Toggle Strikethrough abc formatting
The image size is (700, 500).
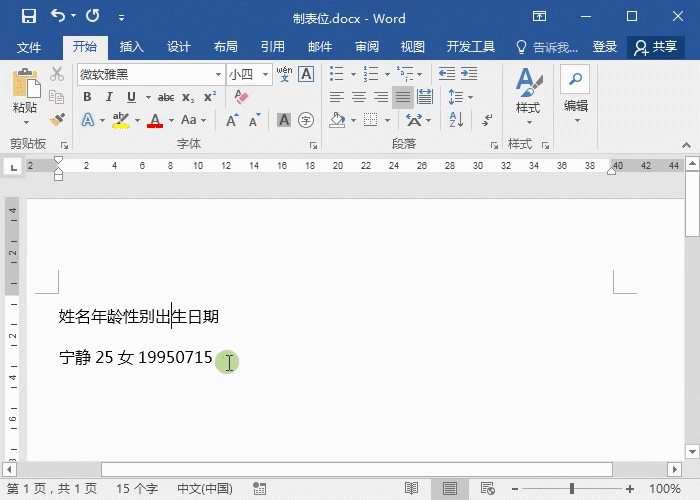pos(166,97)
